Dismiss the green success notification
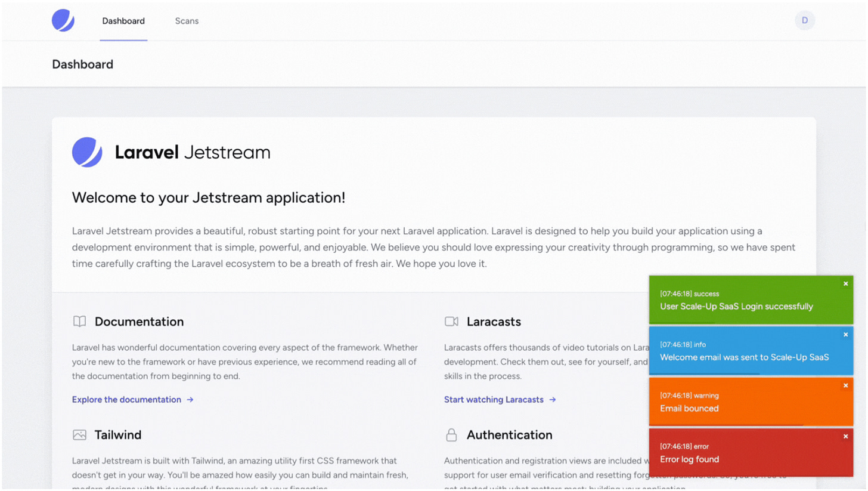The height and width of the screenshot is (491, 868). pos(845,284)
